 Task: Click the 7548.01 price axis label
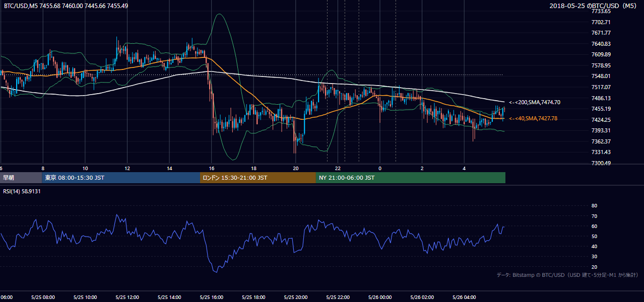click(x=601, y=76)
